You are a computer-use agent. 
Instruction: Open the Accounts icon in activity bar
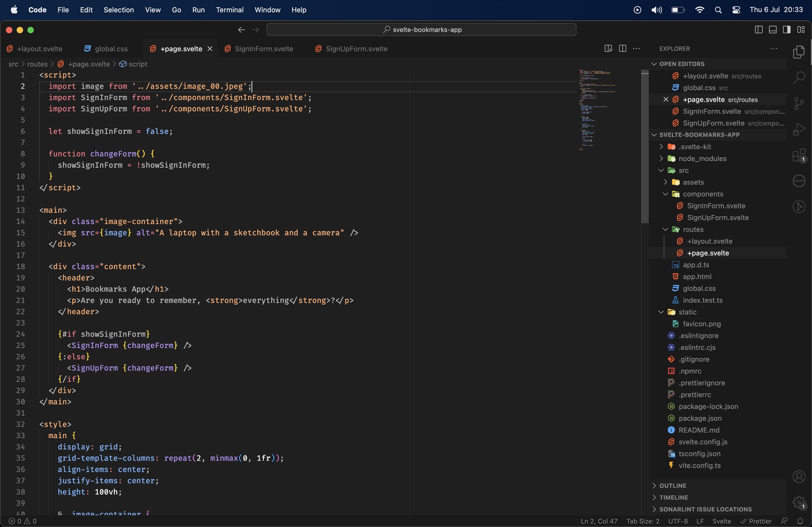pyautogui.click(x=799, y=476)
